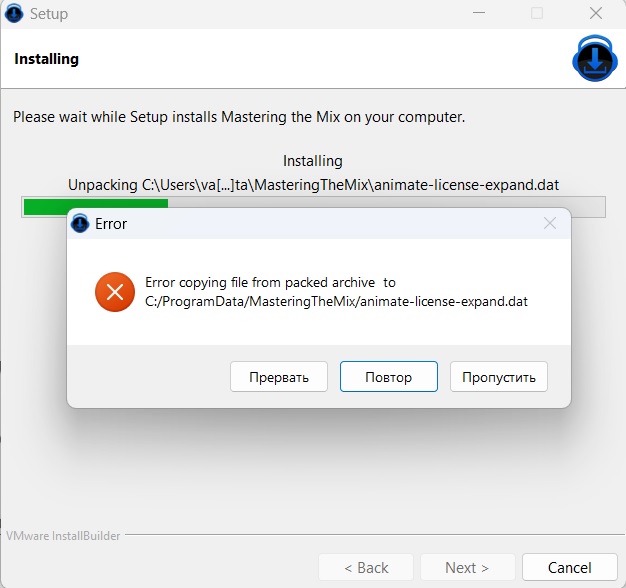
Task: Click the Cancel button in Setup
Action: [x=569, y=567]
